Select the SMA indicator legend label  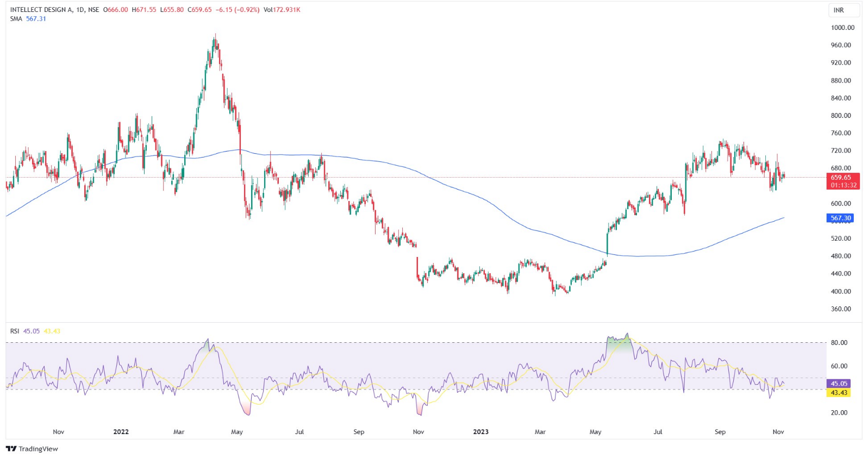coord(16,18)
